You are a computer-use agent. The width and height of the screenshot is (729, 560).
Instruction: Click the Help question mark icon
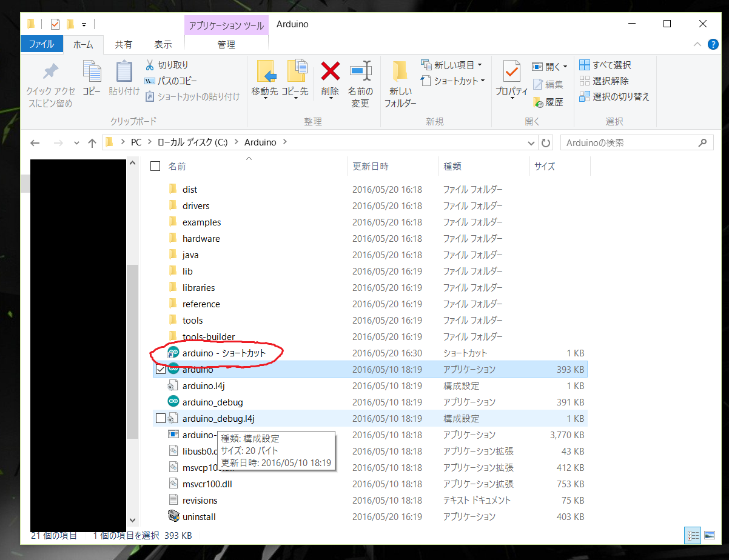pyautogui.click(x=713, y=45)
